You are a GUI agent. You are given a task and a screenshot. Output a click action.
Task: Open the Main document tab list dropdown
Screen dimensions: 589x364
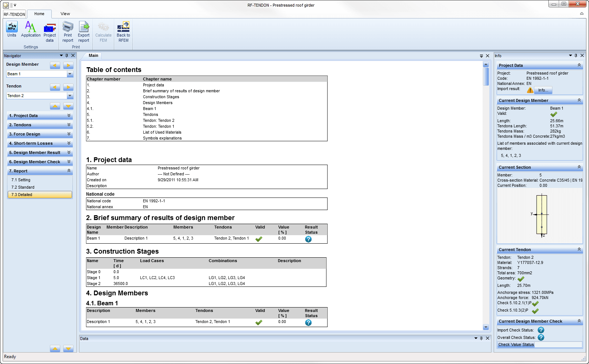coord(481,56)
